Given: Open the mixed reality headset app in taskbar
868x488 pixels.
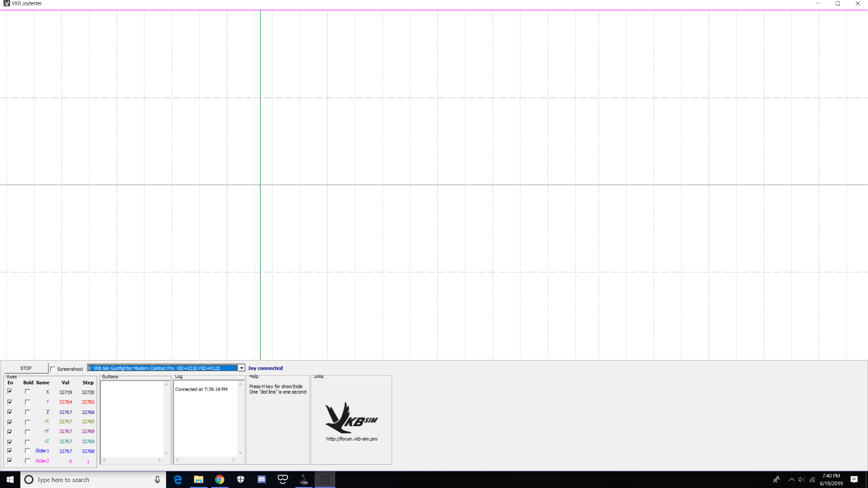Looking at the screenshot, I should [283, 479].
